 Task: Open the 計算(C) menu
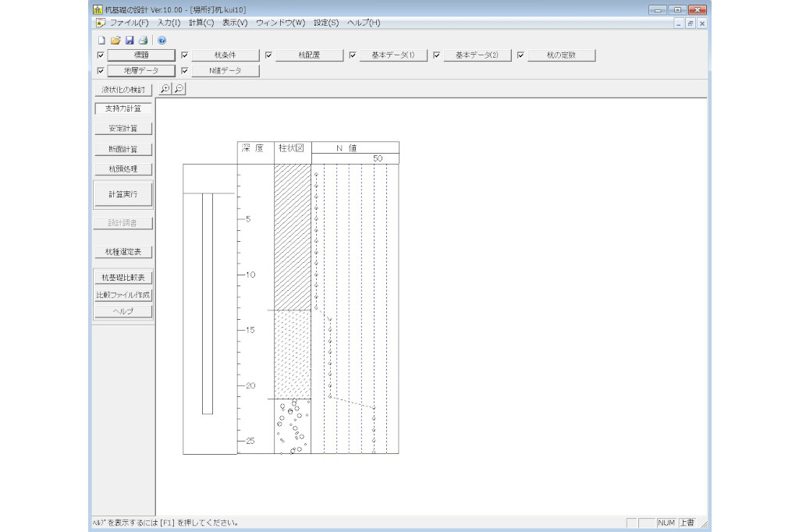click(201, 23)
